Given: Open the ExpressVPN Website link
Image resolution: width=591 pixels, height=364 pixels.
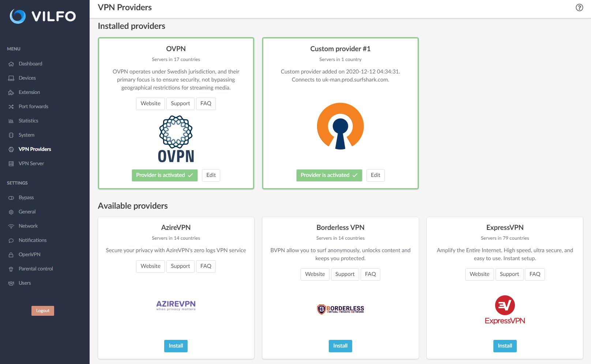Looking at the screenshot, I should [479, 274].
